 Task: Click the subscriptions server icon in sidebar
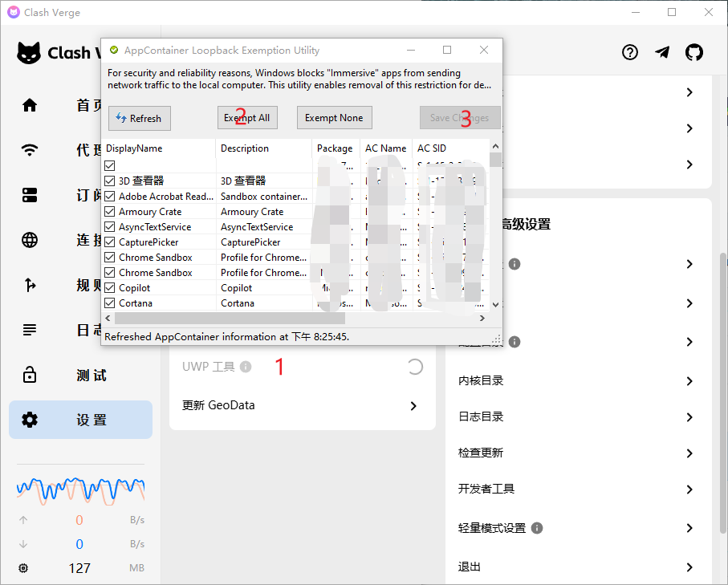pyautogui.click(x=30, y=195)
